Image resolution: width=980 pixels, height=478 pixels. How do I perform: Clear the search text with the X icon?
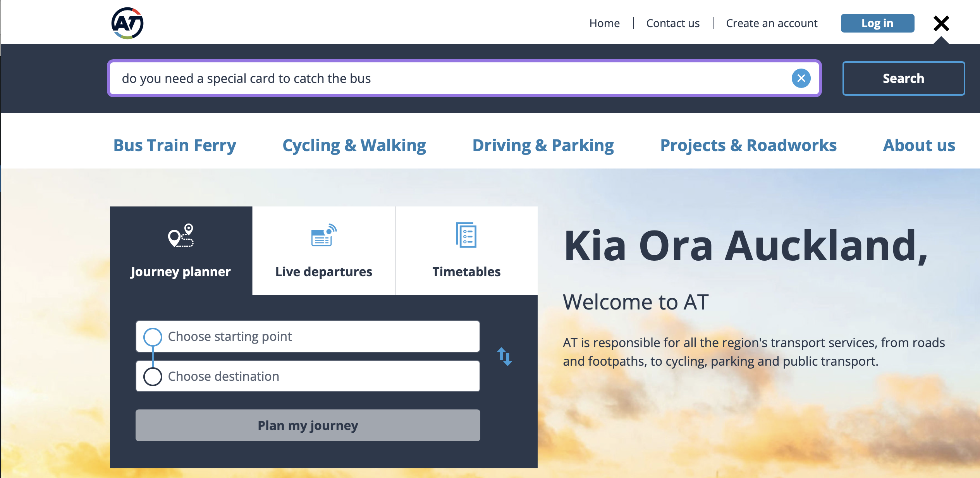(801, 79)
